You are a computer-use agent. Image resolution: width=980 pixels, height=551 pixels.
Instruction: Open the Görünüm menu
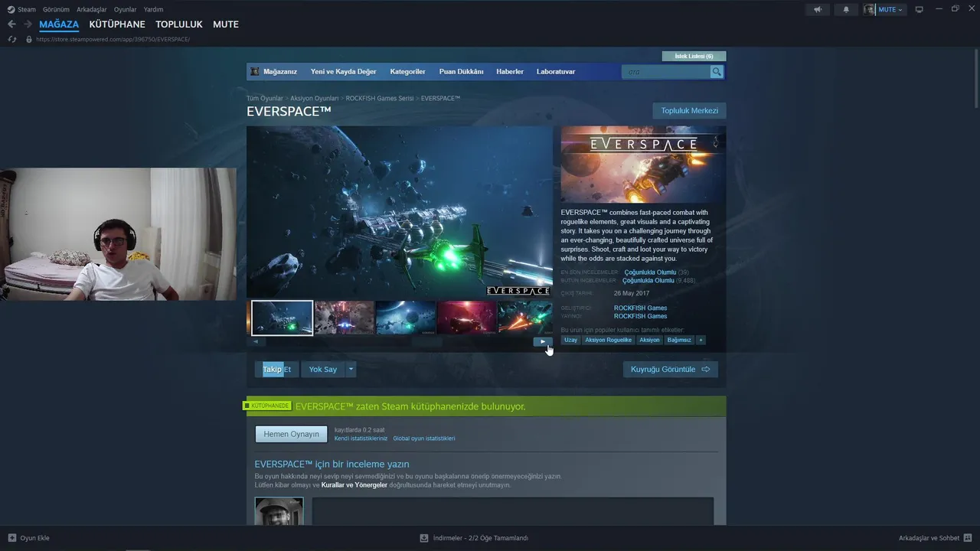pyautogui.click(x=56, y=9)
